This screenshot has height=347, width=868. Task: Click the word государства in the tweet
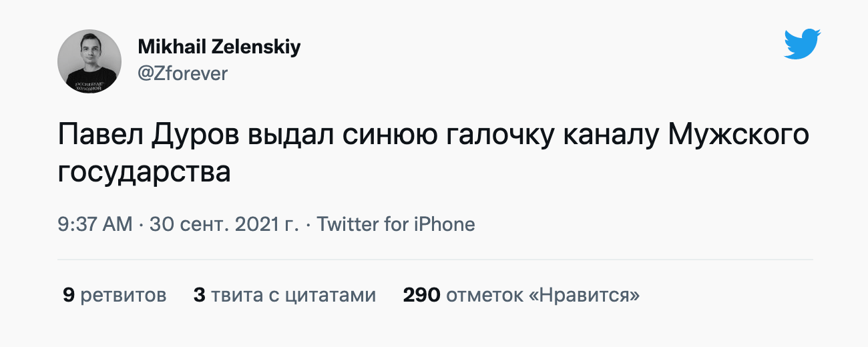pyautogui.click(x=144, y=171)
